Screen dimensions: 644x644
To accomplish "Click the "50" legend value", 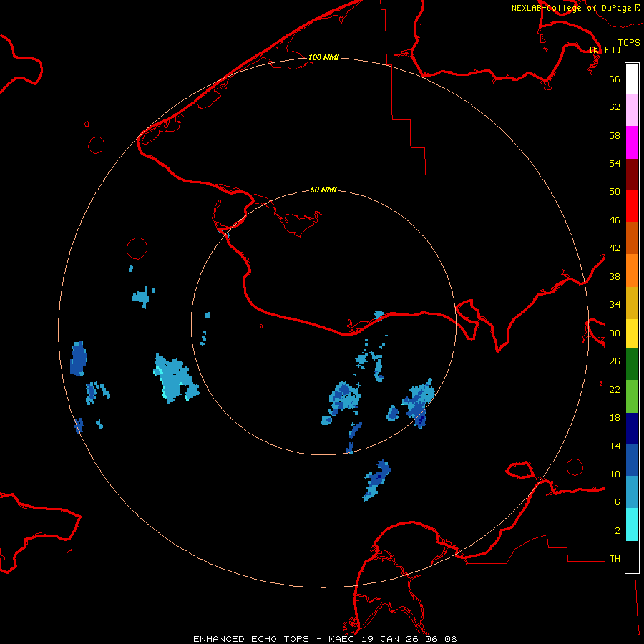I will click(615, 192).
